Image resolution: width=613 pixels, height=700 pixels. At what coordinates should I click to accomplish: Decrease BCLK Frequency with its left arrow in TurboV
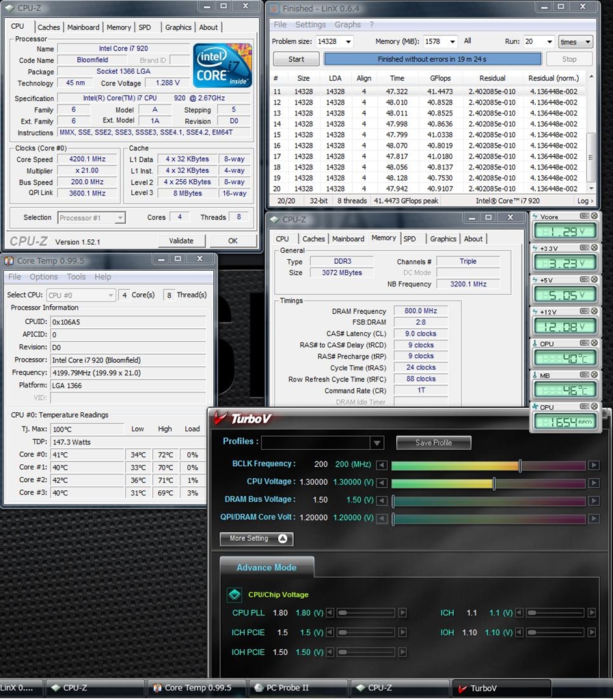pos(381,465)
